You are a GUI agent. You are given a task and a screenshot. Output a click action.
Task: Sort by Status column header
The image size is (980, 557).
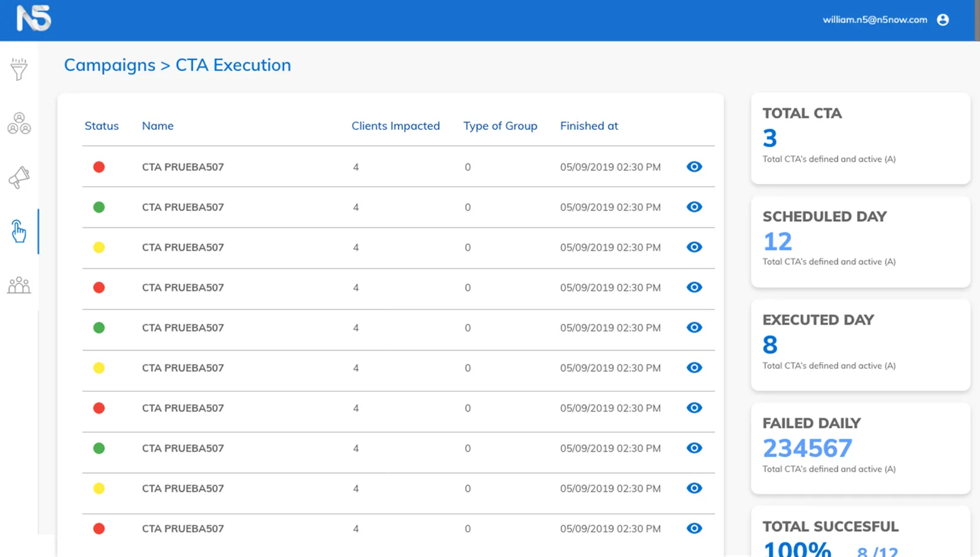(102, 126)
